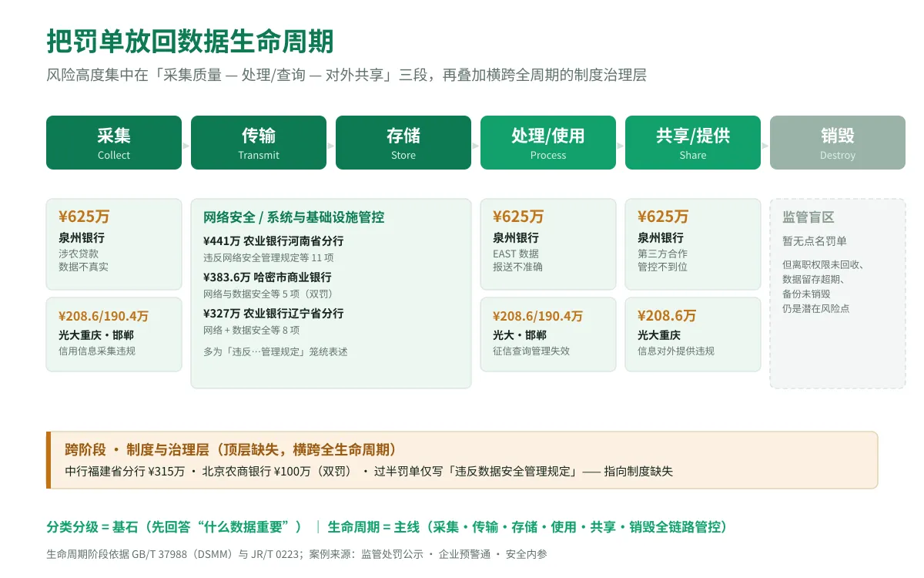Select the 采集 Collect stage box

(x=114, y=143)
